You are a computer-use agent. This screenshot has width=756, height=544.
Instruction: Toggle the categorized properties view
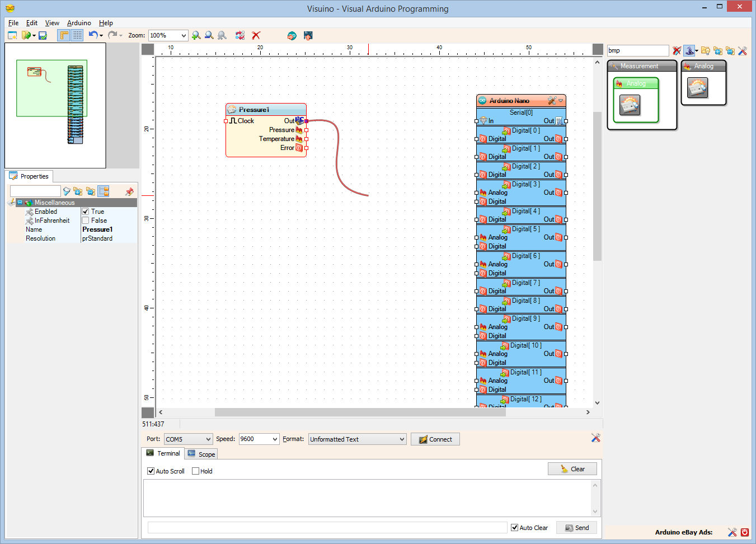(104, 191)
